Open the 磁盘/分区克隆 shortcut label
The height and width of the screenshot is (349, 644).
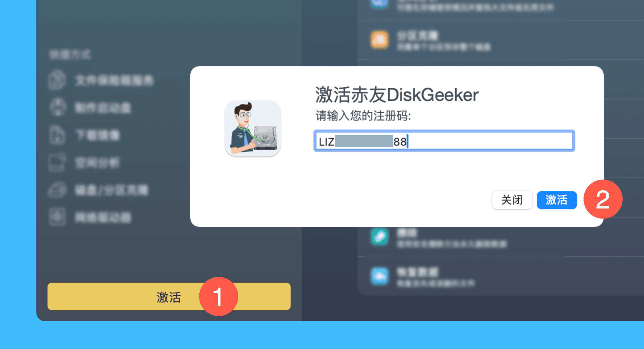click(111, 190)
